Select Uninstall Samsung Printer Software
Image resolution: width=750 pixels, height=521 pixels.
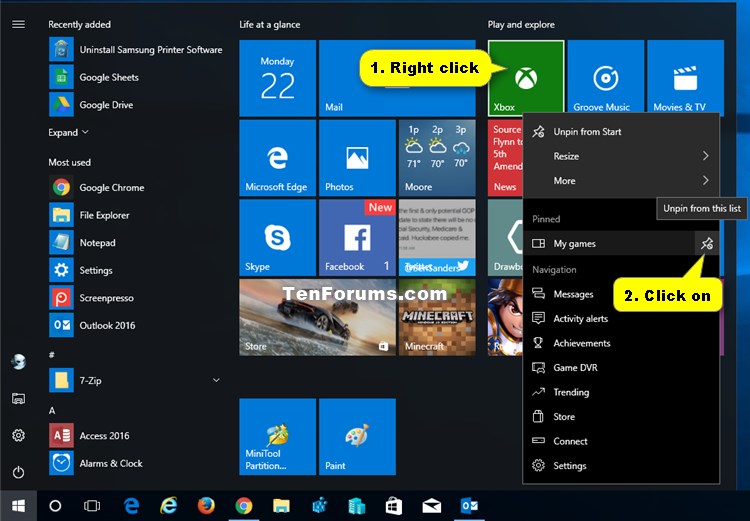tap(136, 50)
